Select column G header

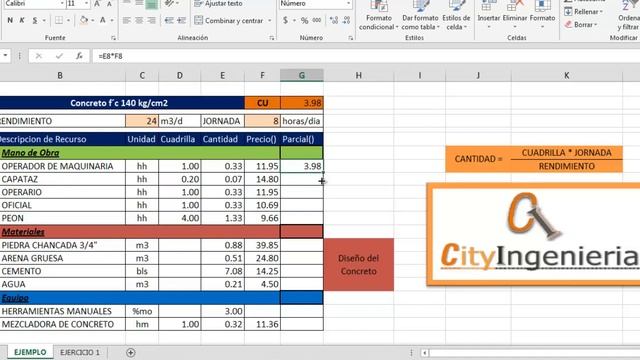[302, 75]
